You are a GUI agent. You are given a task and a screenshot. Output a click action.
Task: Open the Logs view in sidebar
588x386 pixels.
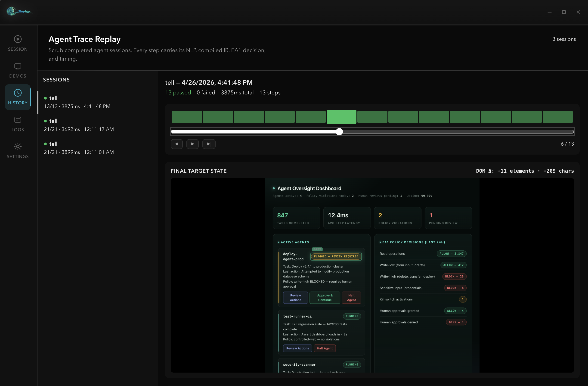tap(18, 124)
